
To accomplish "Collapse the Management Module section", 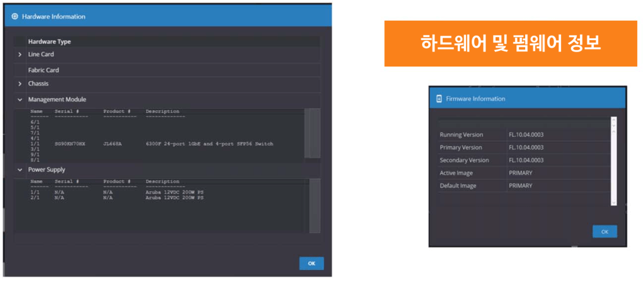I will click(20, 99).
